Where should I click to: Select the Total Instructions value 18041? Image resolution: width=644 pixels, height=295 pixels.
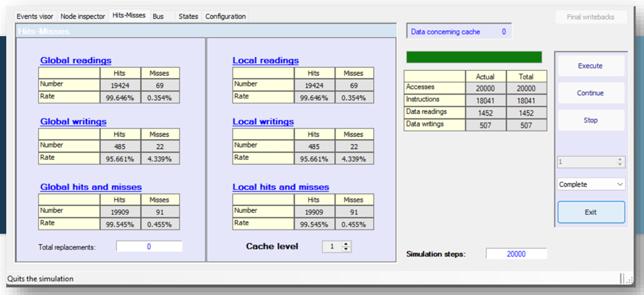(x=526, y=101)
